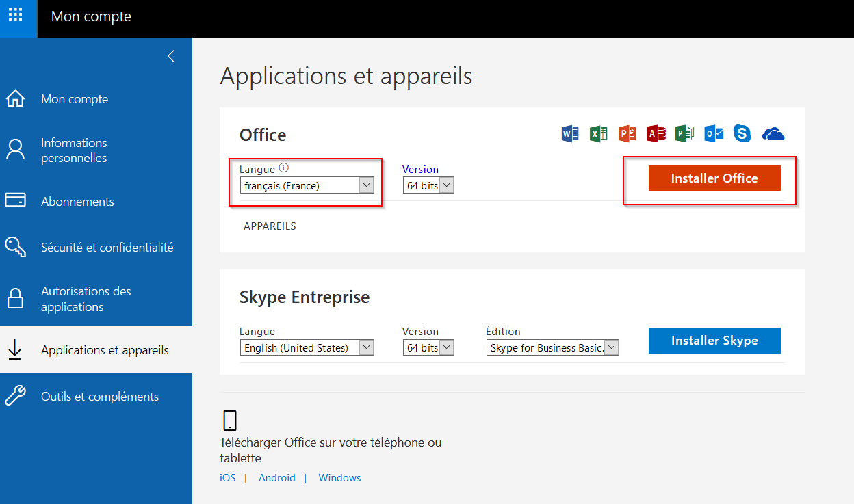Open Sécurité et confidentialité menu item
Viewport: 854px width, 504px height.
pos(107,248)
